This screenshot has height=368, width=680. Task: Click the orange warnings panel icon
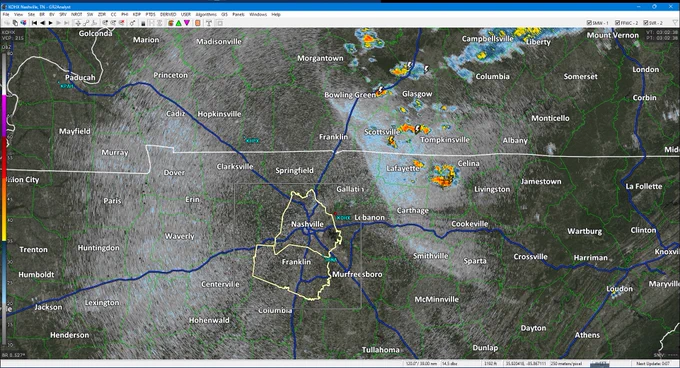198,23
